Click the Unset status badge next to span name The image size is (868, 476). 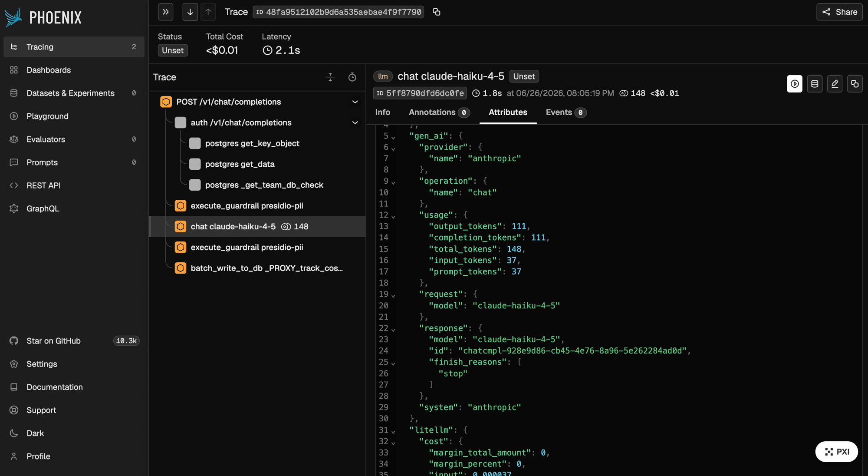point(524,76)
